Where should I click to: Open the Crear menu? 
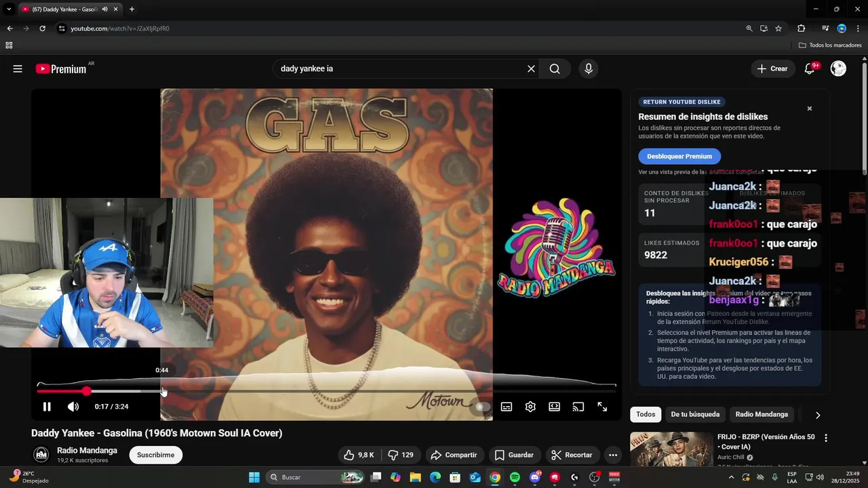point(773,68)
